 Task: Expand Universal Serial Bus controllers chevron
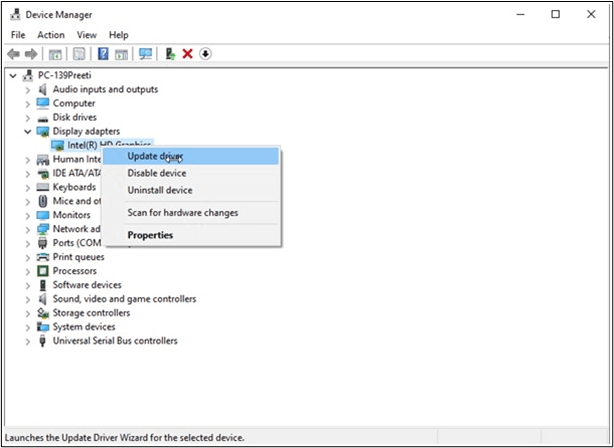click(27, 341)
